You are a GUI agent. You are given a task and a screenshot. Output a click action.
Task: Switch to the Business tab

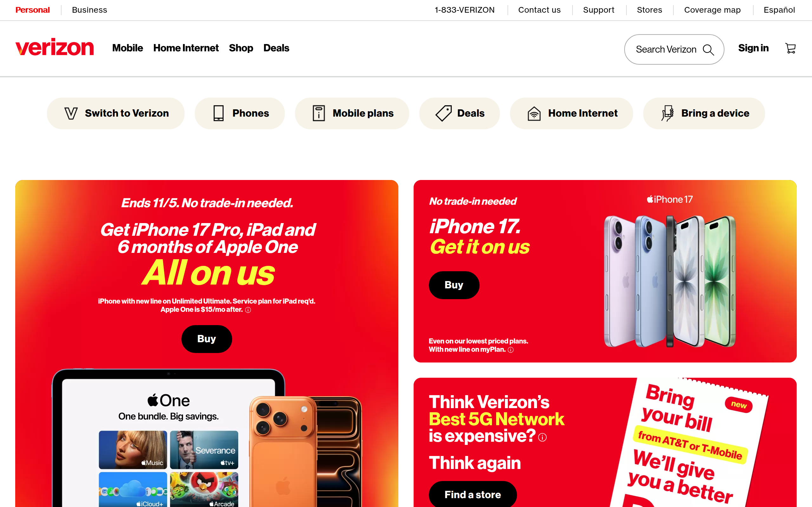coord(89,10)
